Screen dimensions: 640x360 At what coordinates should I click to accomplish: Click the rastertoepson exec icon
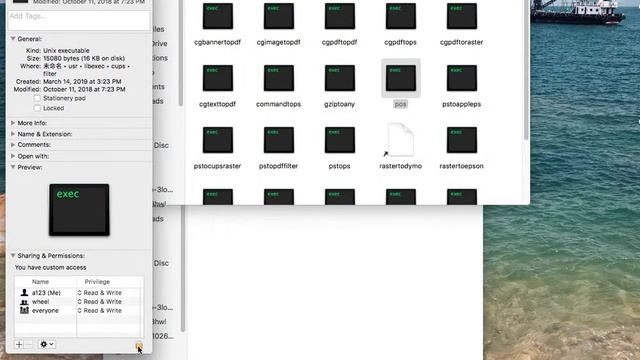[x=462, y=140]
